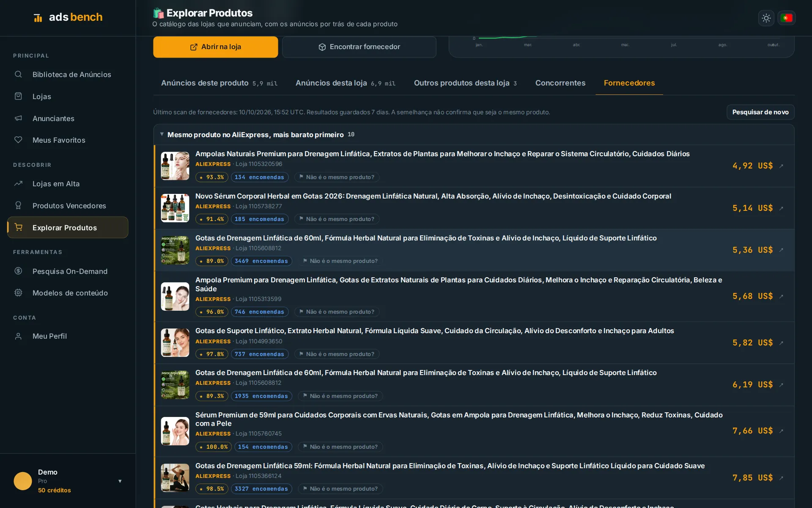
Task: Click the Anunciantes megaphone icon
Action: click(18, 118)
